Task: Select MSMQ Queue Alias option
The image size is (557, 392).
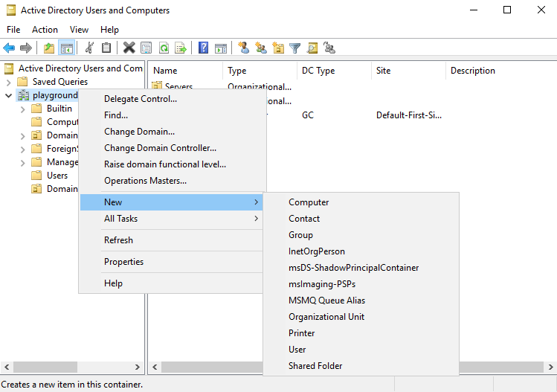Action: [361, 301]
